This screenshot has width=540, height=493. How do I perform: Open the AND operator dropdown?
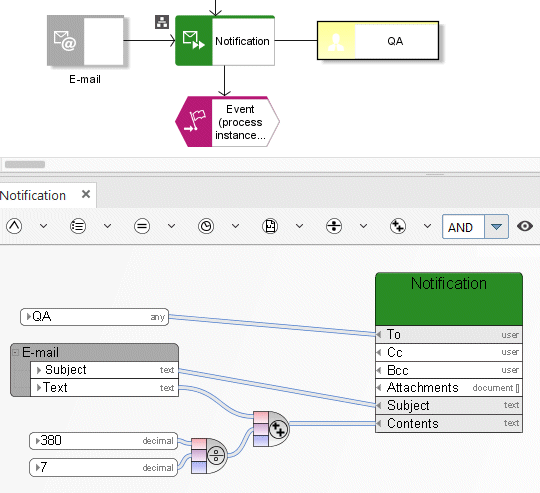point(496,227)
